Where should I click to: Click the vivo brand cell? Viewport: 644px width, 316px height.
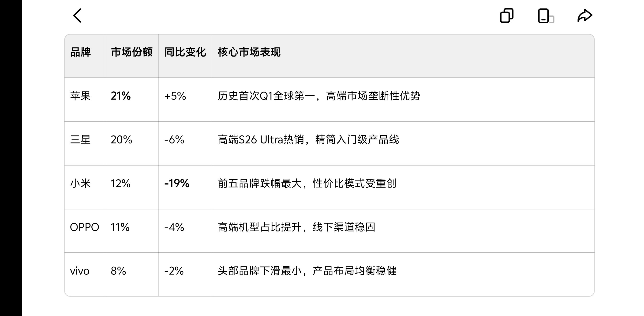click(80, 271)
